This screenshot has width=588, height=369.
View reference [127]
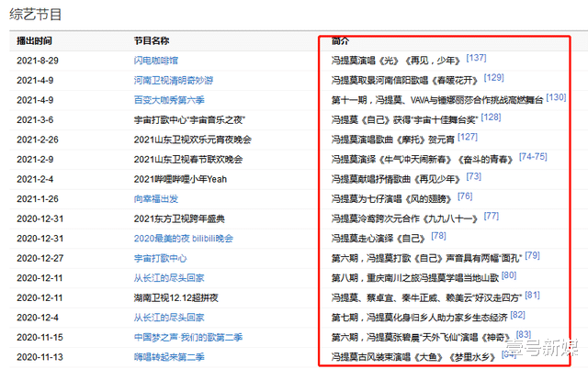(468, 138)
